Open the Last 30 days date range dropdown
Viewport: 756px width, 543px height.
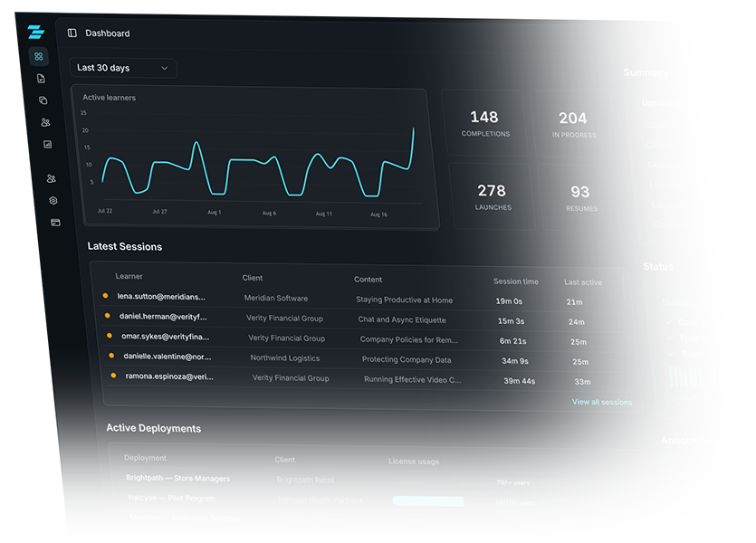tap(123, 68)
